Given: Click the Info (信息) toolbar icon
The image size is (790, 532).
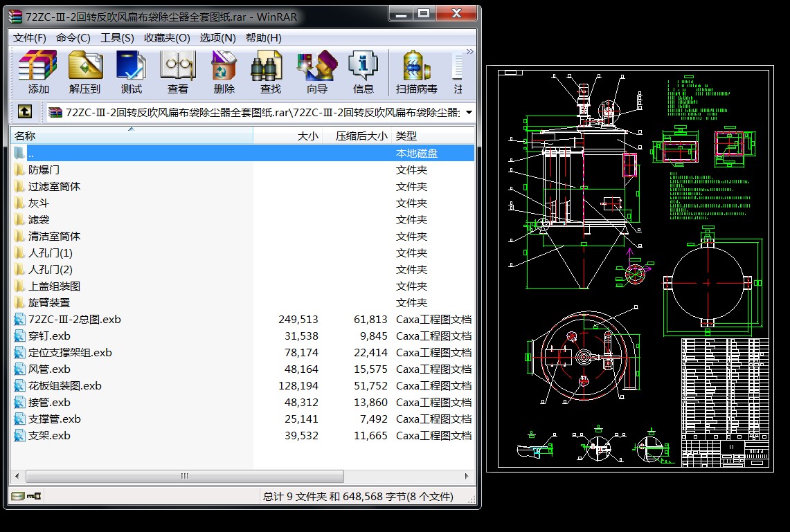Looking at the screenshot, I should tap(363, 72).
